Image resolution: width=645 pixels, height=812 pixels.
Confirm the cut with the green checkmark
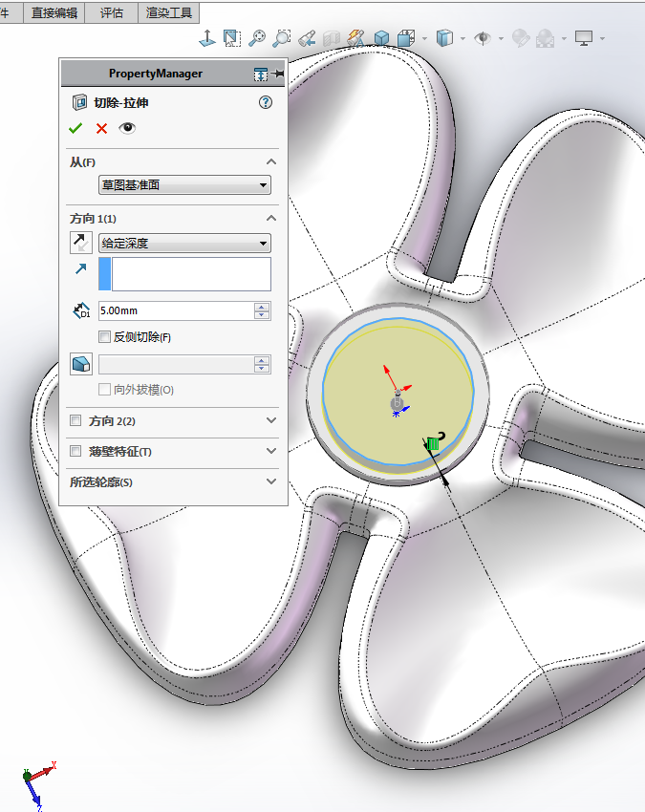75,128
